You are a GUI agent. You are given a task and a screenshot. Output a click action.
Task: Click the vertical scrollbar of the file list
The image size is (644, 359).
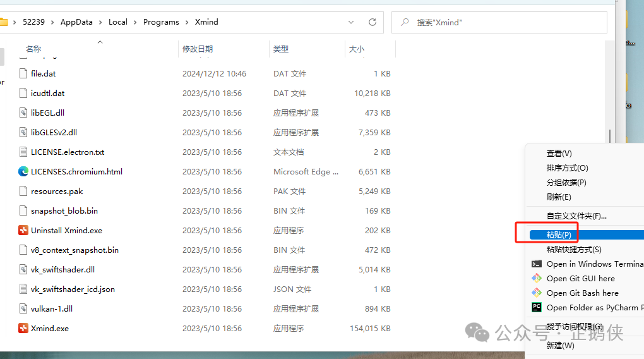pyautogui.click(x=609, y=137)
